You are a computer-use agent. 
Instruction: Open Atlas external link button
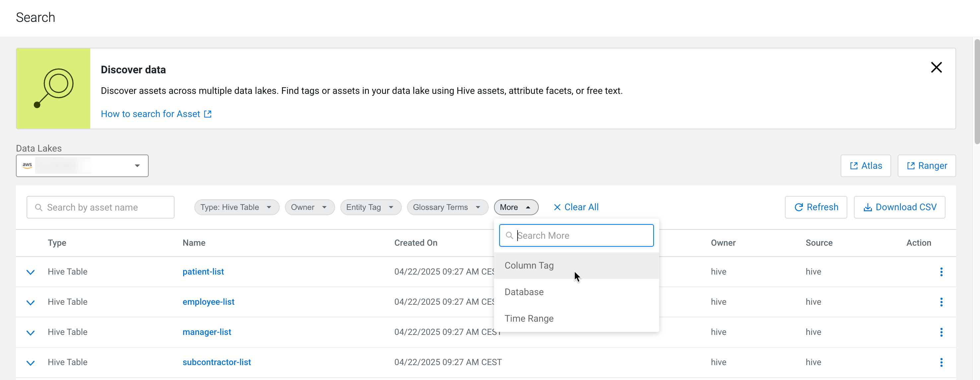coord(866,165)
